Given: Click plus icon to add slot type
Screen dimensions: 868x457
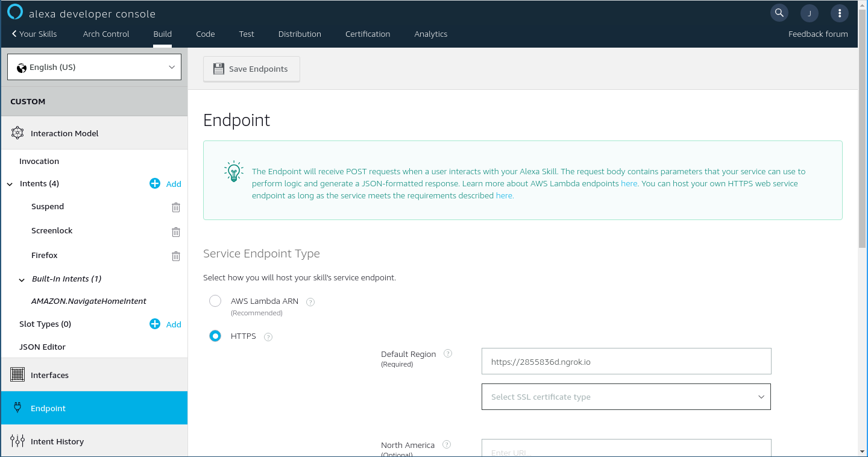Looking at the screenshot, I should [155, 324].
